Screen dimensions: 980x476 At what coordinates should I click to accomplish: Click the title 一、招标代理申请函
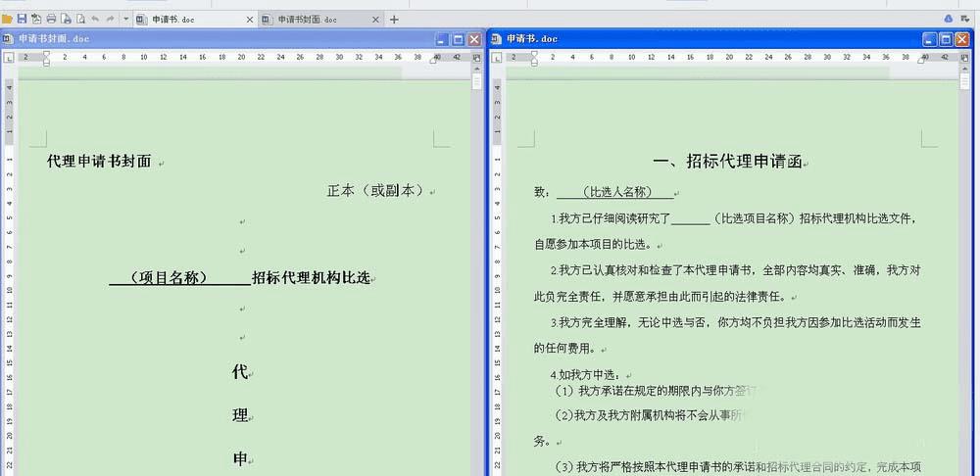(x=727, y=162)
